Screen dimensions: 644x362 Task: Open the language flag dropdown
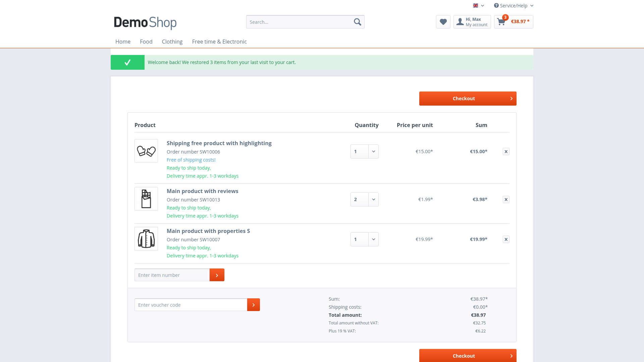coord(479,5)
